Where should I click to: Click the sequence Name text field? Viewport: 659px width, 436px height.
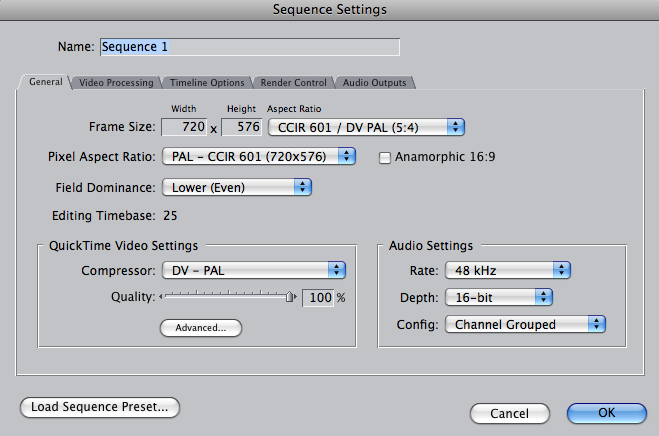(248, 46)
